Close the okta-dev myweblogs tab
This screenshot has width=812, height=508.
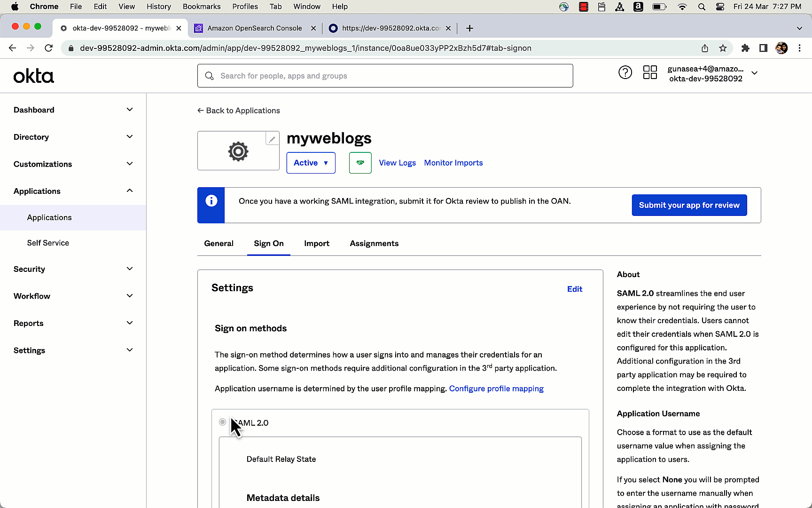tap(179, 28)
